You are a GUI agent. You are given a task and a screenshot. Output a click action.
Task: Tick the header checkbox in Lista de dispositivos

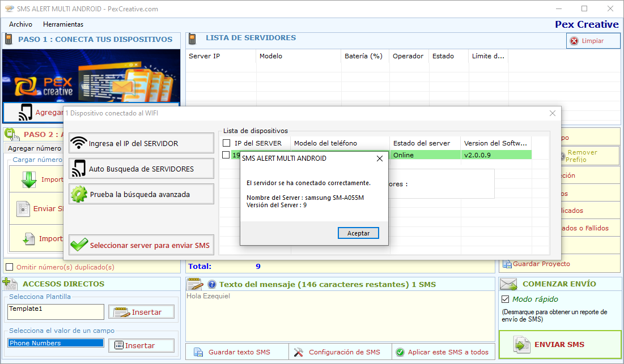tap(227, 143)
